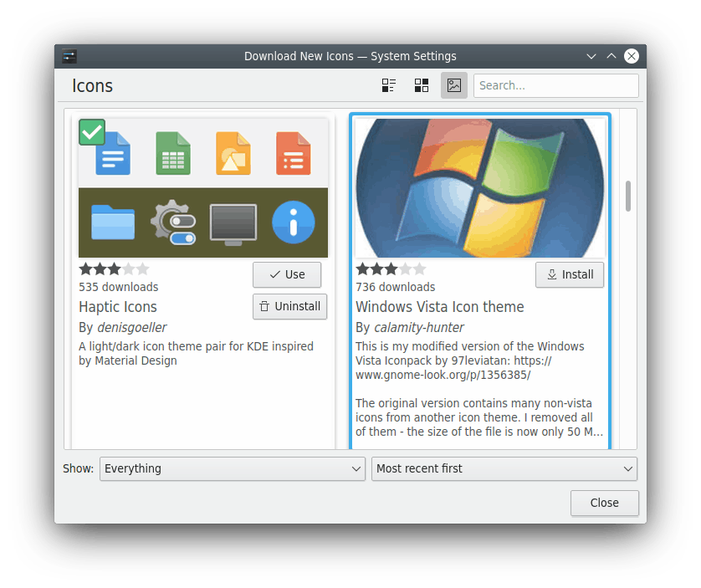
Task: Switch to compact tile view
Action: coord(421,84)
